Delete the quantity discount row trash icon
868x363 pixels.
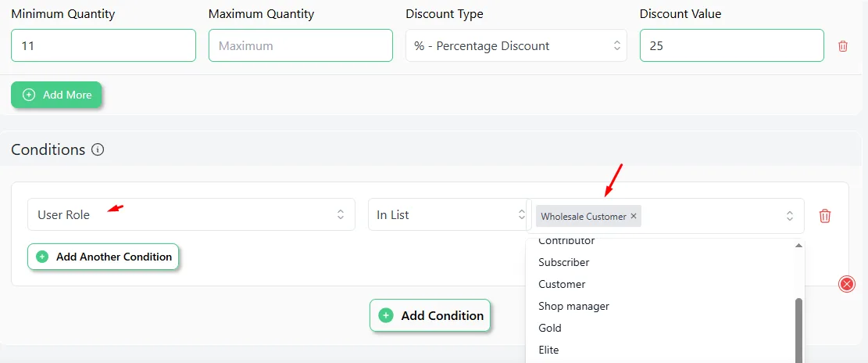[x=842, y=46]
